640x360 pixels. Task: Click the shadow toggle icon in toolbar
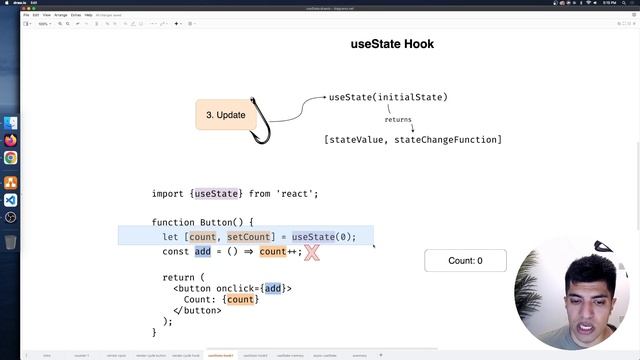pos(141,24)
